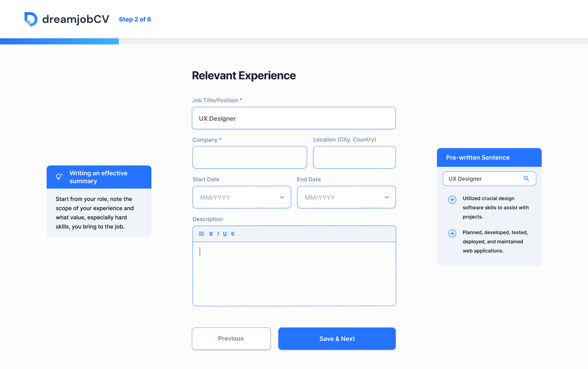
Task: Open the End Date dropdown chevron
Action: click(387, 197)
